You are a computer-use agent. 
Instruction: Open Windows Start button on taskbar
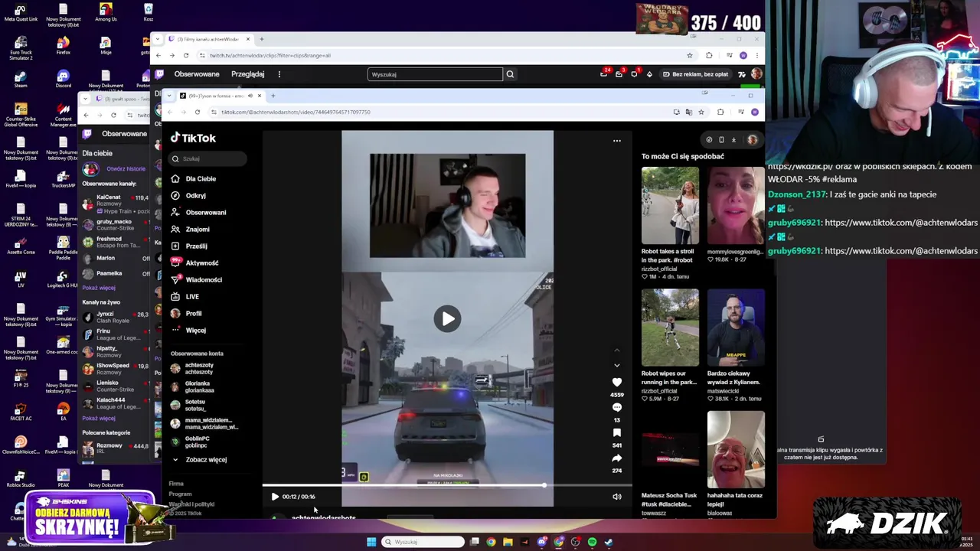[371, 542]
